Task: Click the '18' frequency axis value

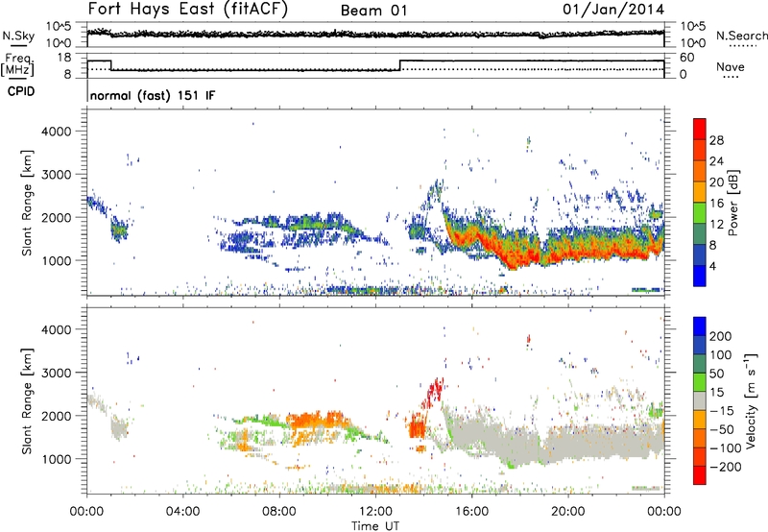Action: [x=64, y=58]
